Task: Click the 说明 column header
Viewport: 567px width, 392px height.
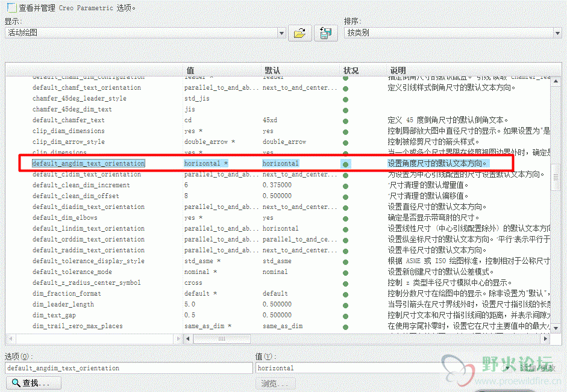Action: 398,70
